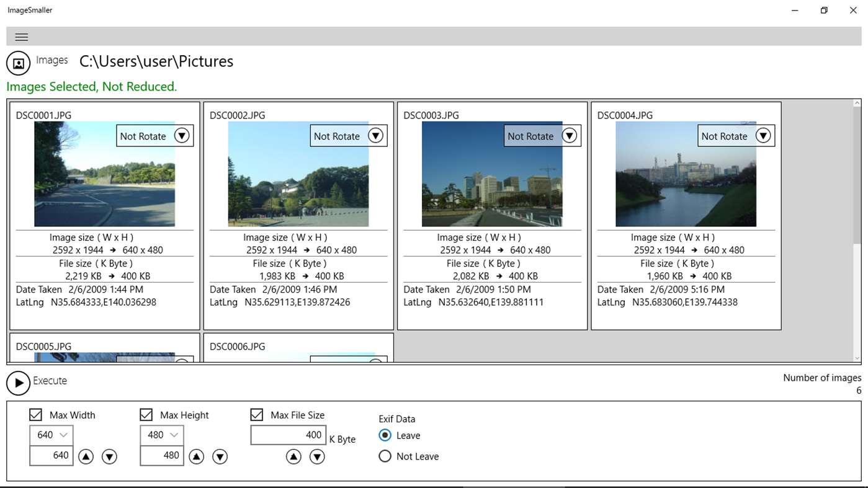Toggle the Max File Size checkbox
Viewport: 868px width, 488px height.
pyautogui.click(x=257, y=415)
